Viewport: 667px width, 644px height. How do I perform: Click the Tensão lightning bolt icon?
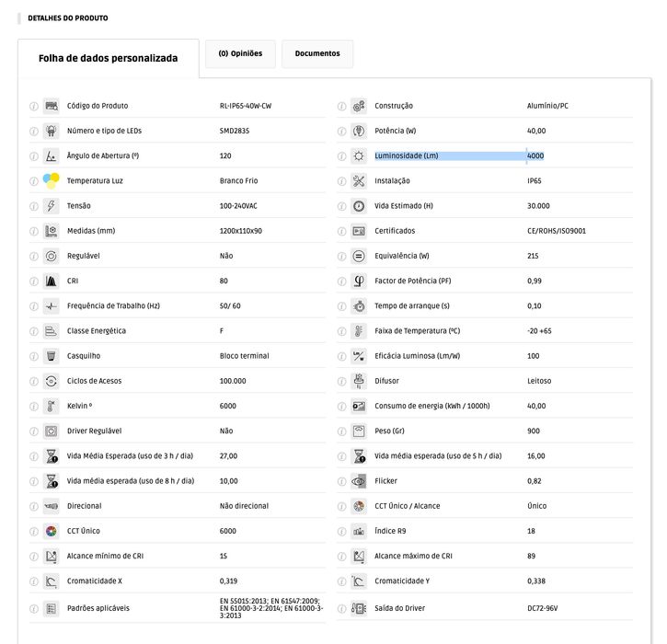52,206
